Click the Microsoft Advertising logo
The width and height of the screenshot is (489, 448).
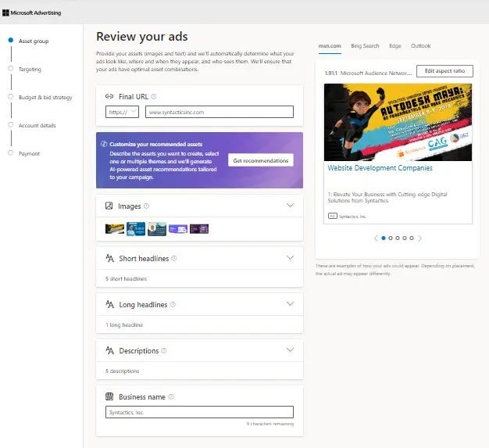click(x=31, y=13)
